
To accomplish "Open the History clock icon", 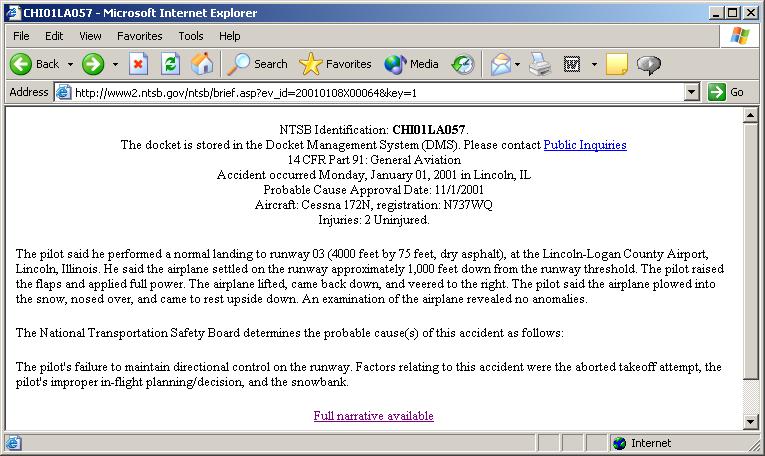I will (x=463, y=64).
